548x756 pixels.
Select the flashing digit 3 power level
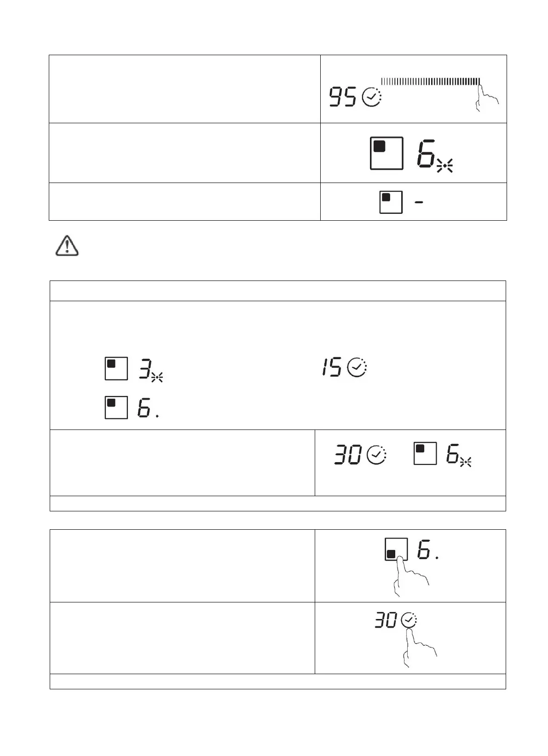coord(146,369)
